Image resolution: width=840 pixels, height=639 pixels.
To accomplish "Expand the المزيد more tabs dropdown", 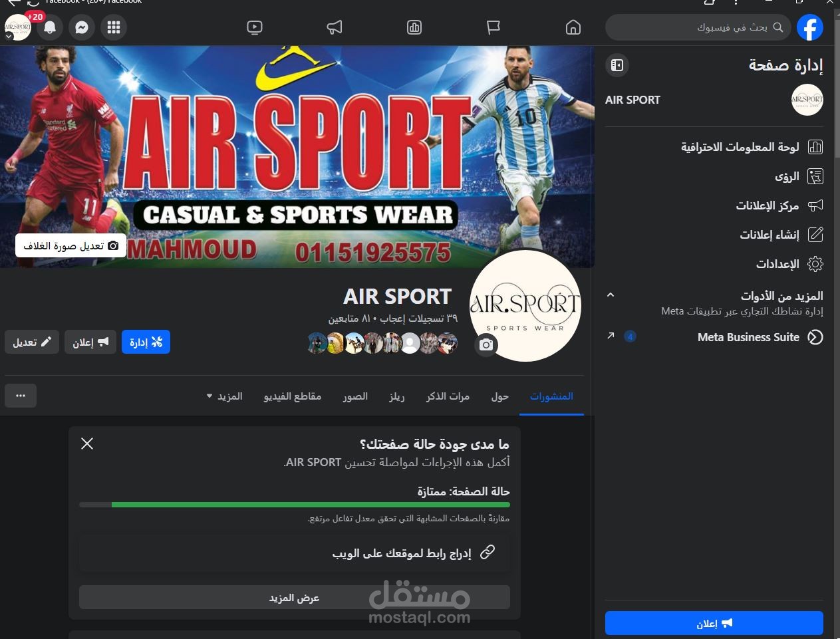I will [x=223, y=396].
